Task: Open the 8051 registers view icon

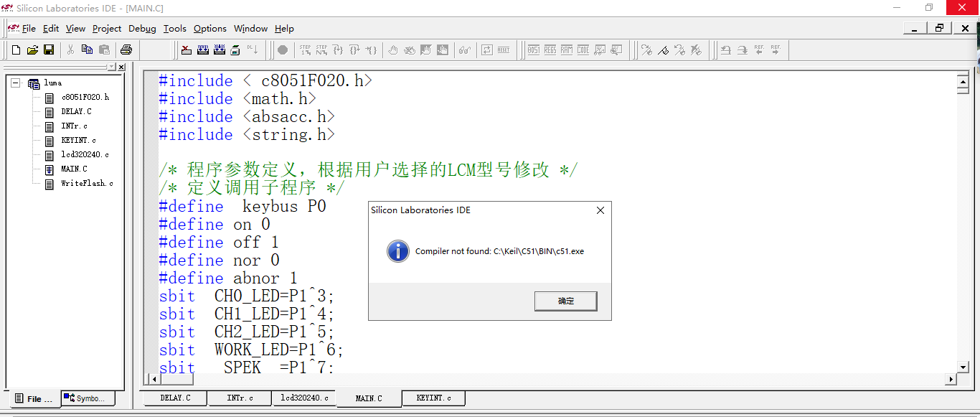Action: tap(534, 50)
